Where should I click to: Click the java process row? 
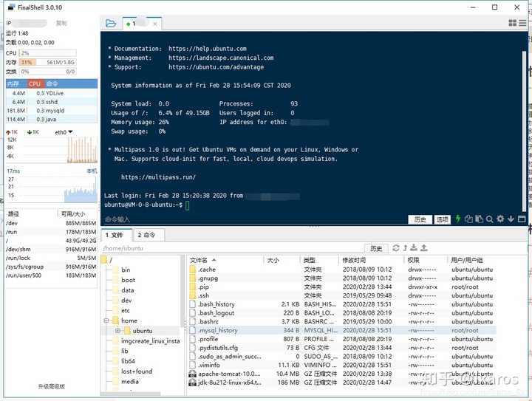click(x=52, y=120)
